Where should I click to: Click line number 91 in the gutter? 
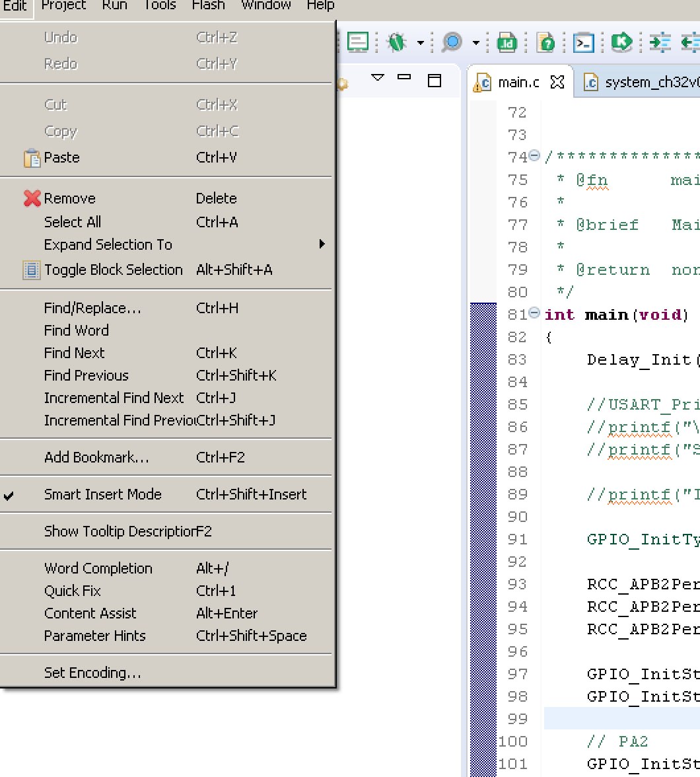click(517, 540)
